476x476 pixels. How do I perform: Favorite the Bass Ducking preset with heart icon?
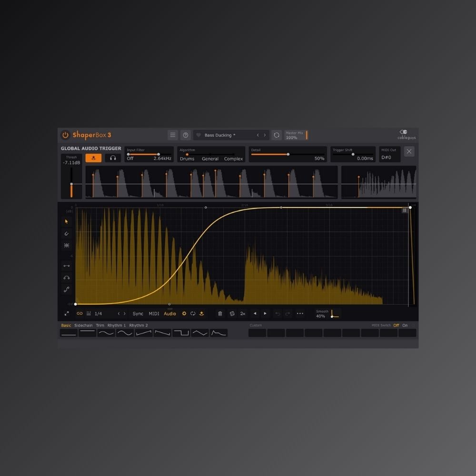(198, 135)
